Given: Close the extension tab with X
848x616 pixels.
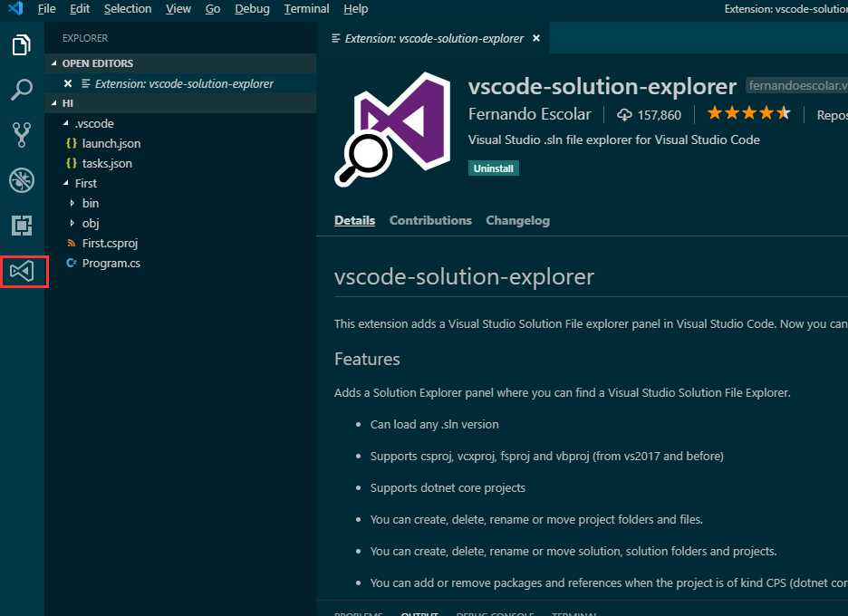Looking at the screenshot, I should (x=536, y=38).
